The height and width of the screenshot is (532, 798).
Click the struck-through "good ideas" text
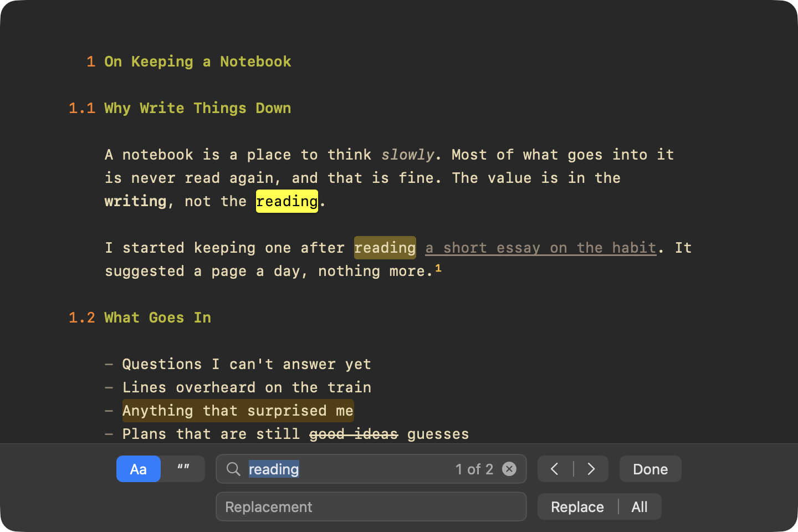354,434
